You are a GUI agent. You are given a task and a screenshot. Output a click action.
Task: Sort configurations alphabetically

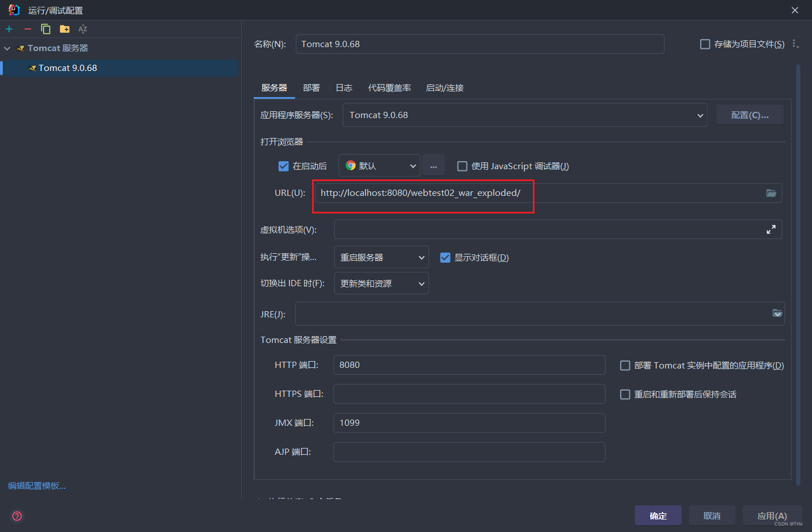tap(83, 29)
